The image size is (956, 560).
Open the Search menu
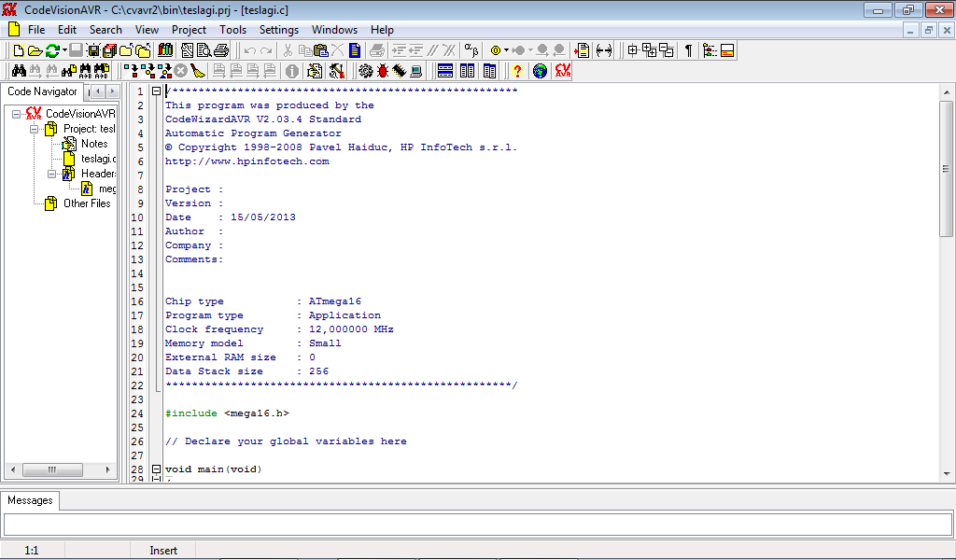pyautogui.click(x=105, y=30)
